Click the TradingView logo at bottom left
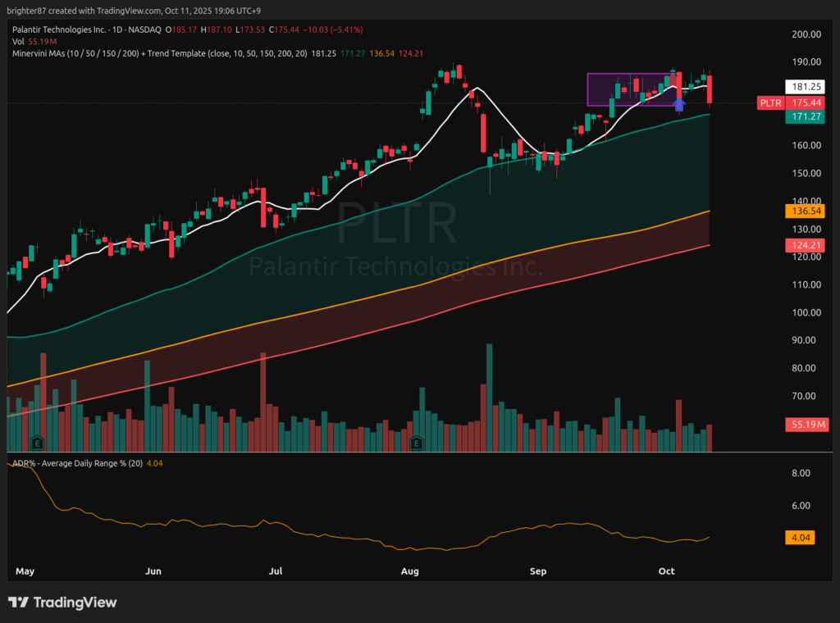 [63, 603]
